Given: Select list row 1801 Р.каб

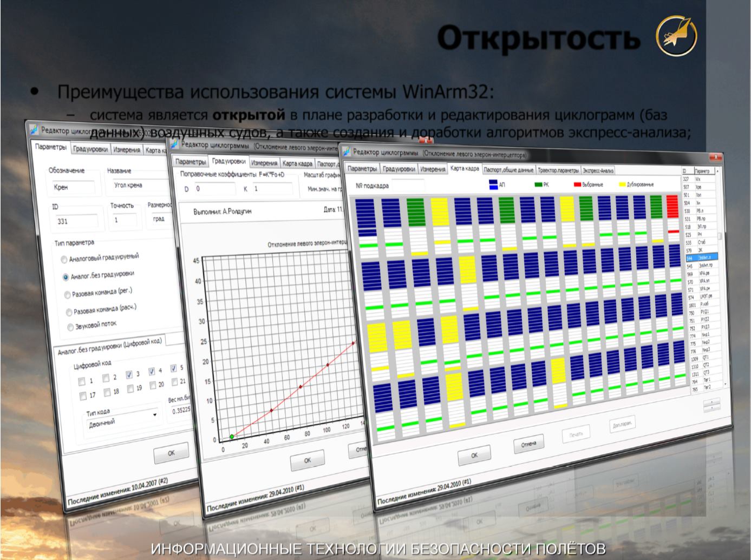Looking at the screenshot, I should 704,305.
